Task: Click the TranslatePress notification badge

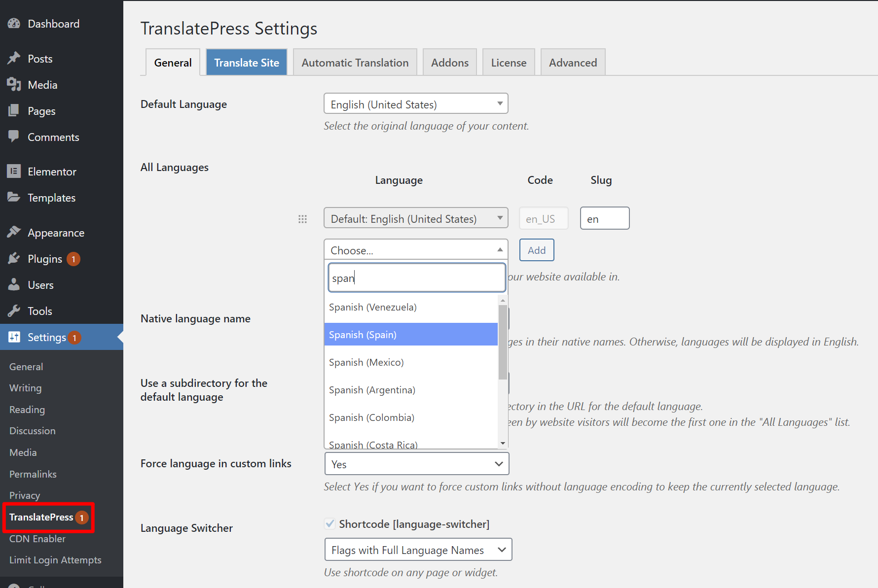Action: coord(82,518)
